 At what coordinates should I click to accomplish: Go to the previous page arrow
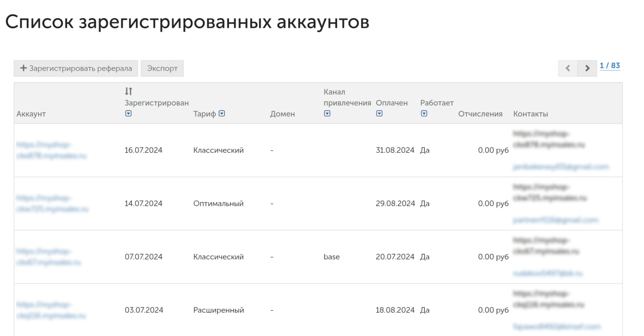[568, 69]
